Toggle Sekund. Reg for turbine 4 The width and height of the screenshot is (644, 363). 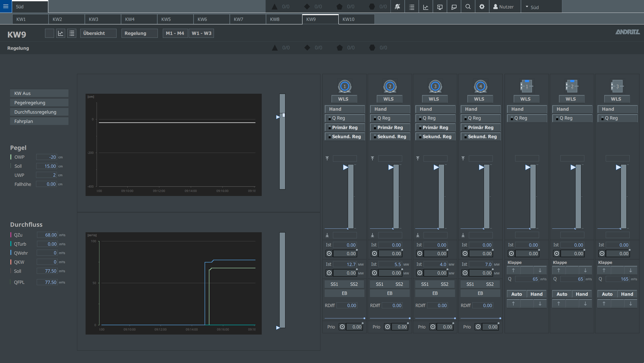(x=480, y=137)
